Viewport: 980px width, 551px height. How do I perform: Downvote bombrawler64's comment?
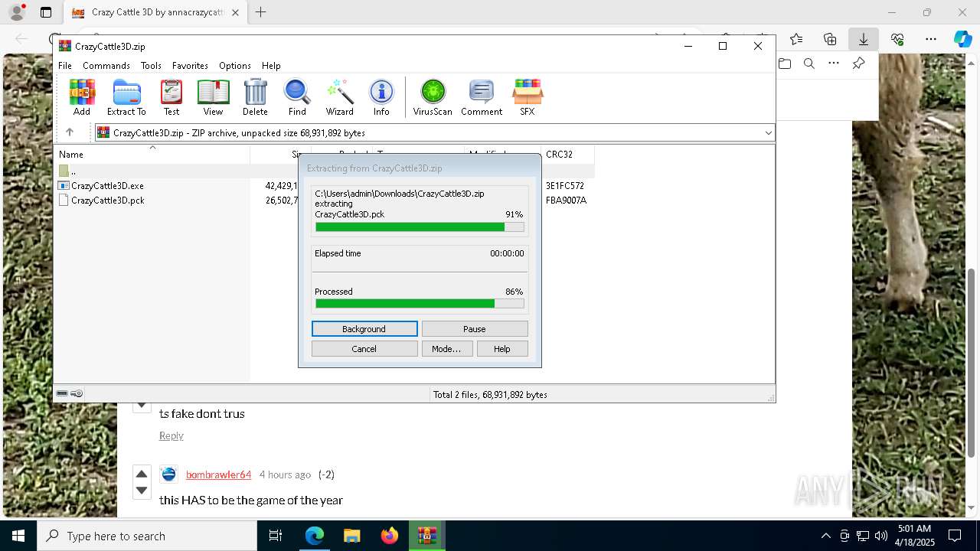pyautogui.click(x=142, y=490)
